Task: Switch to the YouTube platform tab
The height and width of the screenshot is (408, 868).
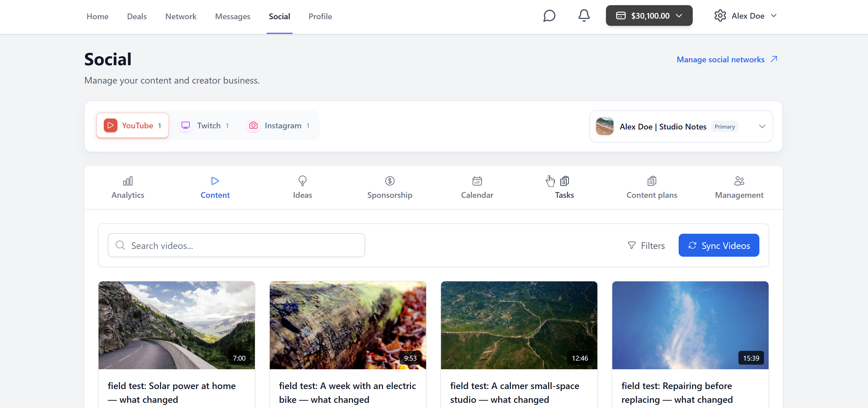Action: click(132, 125)
